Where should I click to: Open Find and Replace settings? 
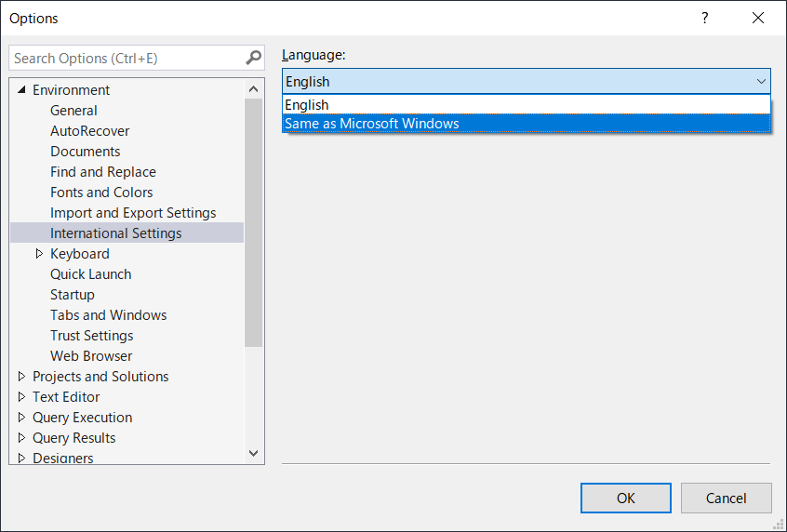click(103, 172)
